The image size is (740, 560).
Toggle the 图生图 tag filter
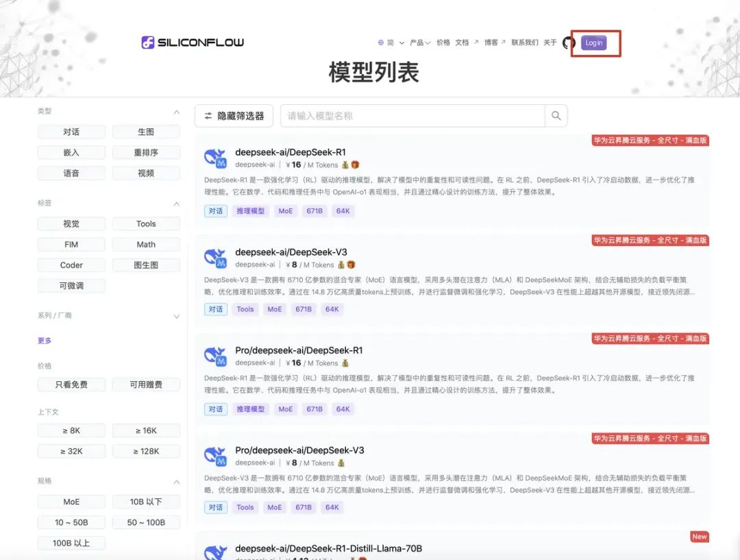pos(146,265)
